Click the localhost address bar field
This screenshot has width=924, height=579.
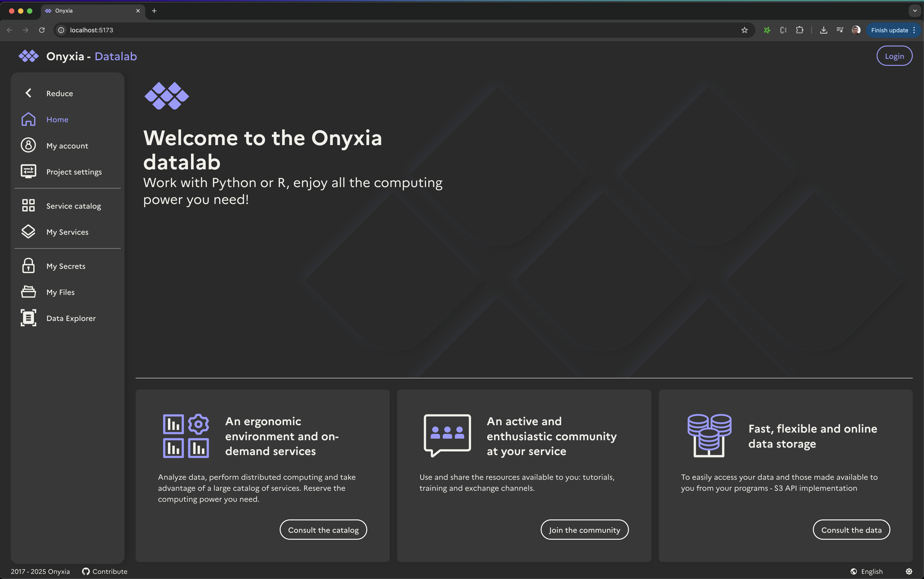click(383, 30)
